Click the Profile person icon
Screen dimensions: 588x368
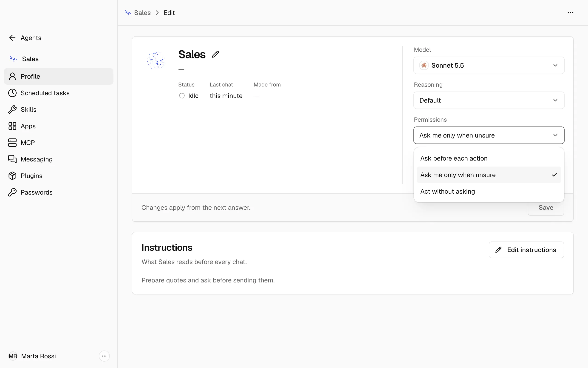(x=12, y=76)
